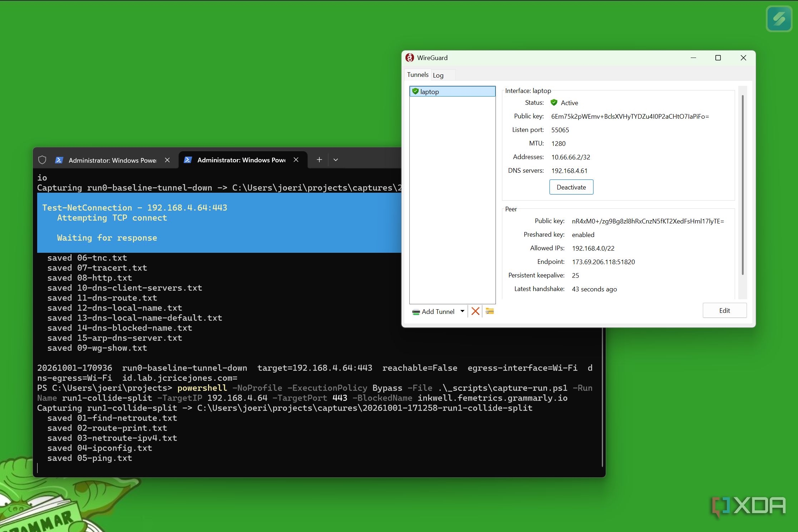Click the Deactivate button
Viewport: 798px width, 532px height.
[571, 187]
